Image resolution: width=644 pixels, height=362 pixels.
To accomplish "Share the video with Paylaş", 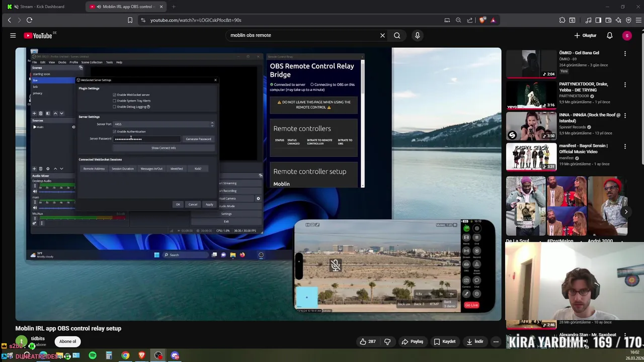I will click(x=412, y=341).
